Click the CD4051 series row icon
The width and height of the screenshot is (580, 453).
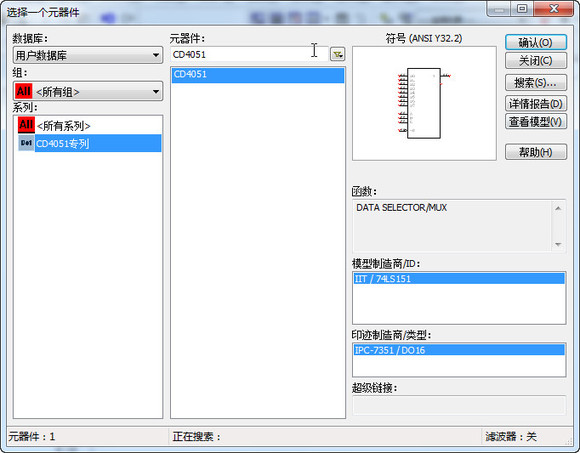click(26, 143)
